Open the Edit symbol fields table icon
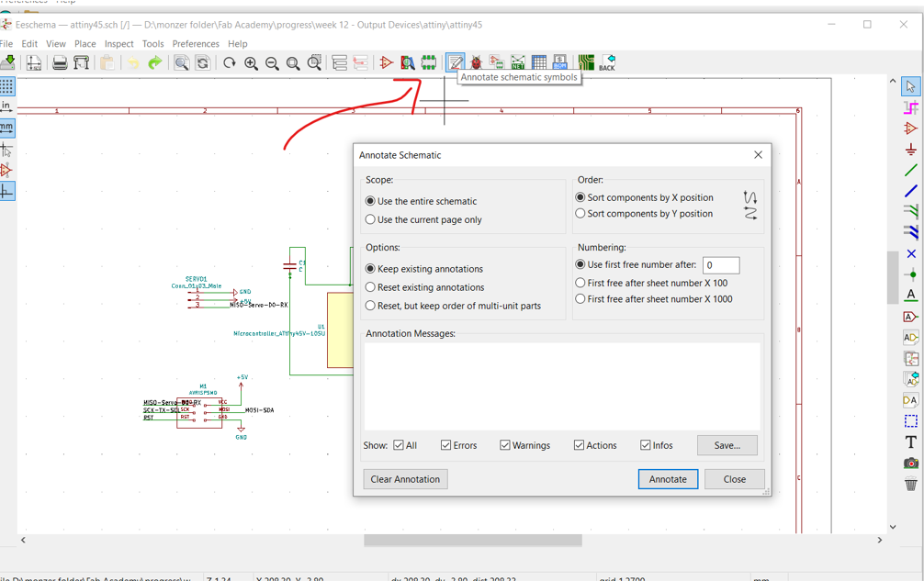Image resolution: width=924 pixels, height=581 pixels. pyautogui.click(x=538, y=62)
